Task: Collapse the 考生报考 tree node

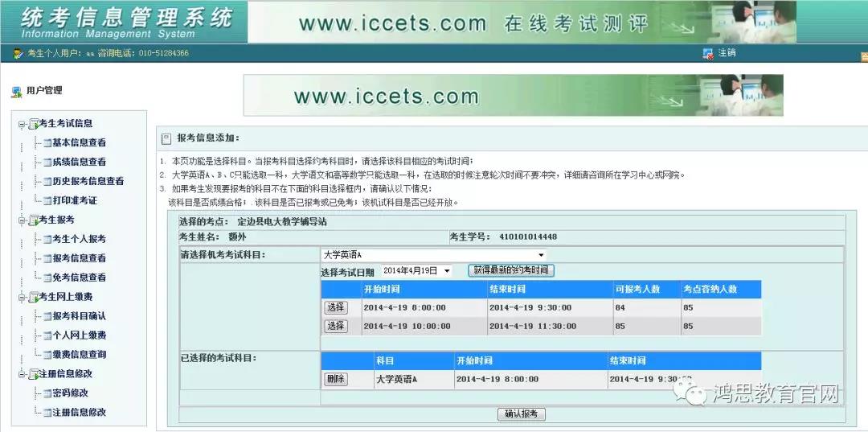Action: [x=21, y=220]
